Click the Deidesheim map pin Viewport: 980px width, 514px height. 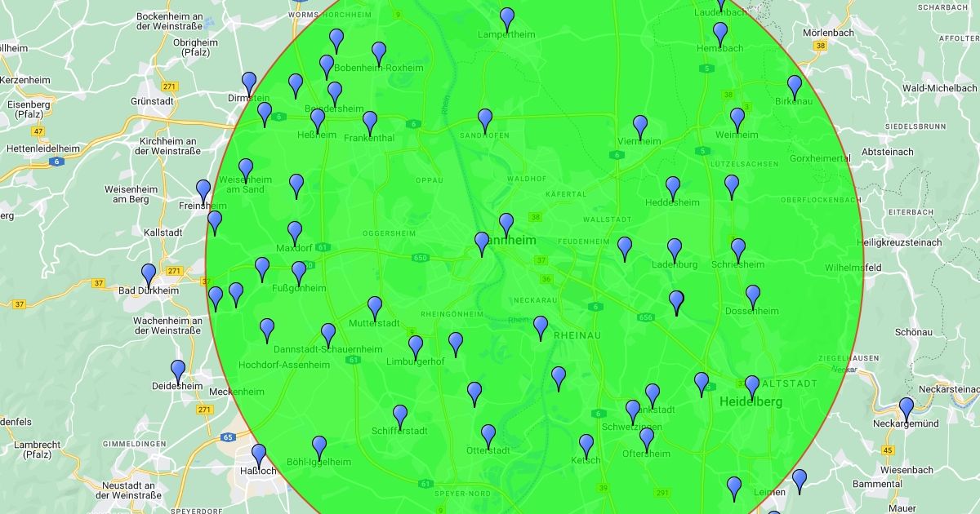tap(178, 372)
